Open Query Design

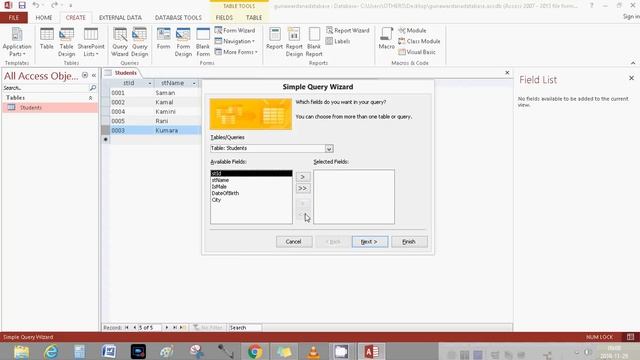click(x=140, y=42)
